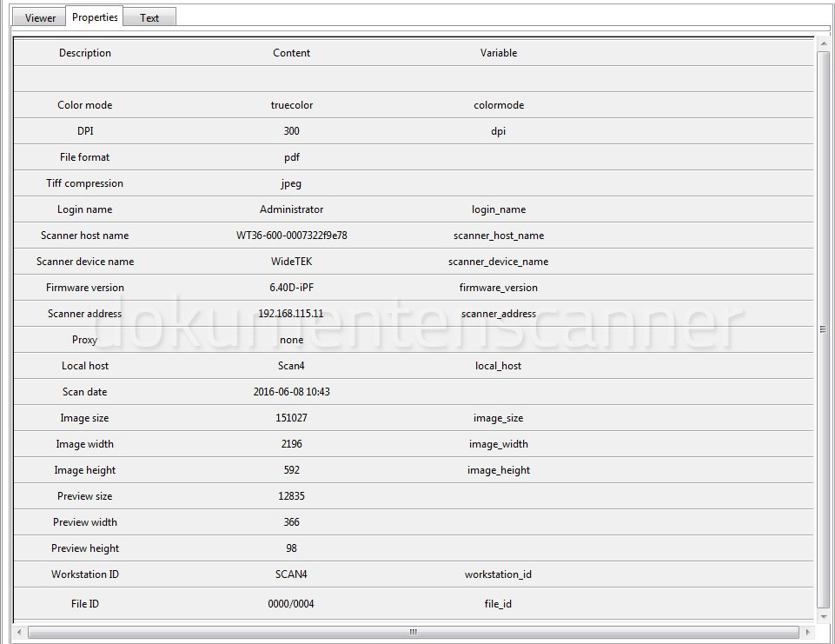Image resolution: width=835 pixels, height=644 pixels.
Task: Click the vertical scrollbar up arrow
Action: (824, 44)
